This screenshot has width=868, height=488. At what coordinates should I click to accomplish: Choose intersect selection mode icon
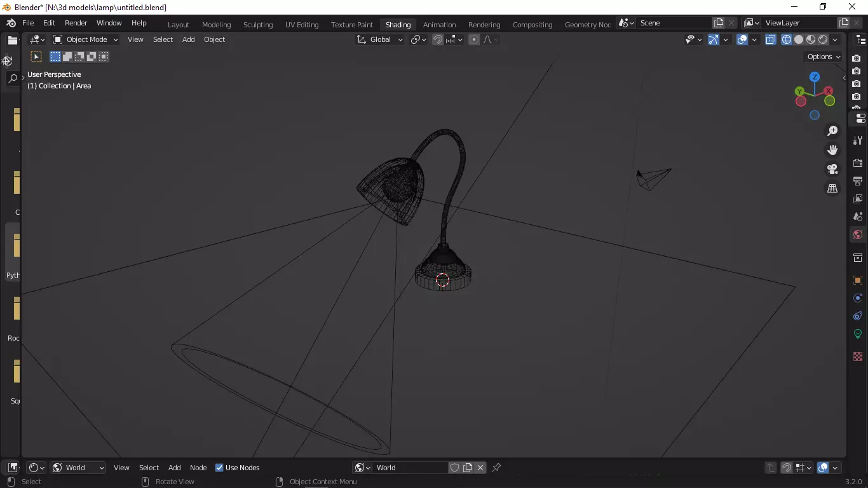click(104, 57)
